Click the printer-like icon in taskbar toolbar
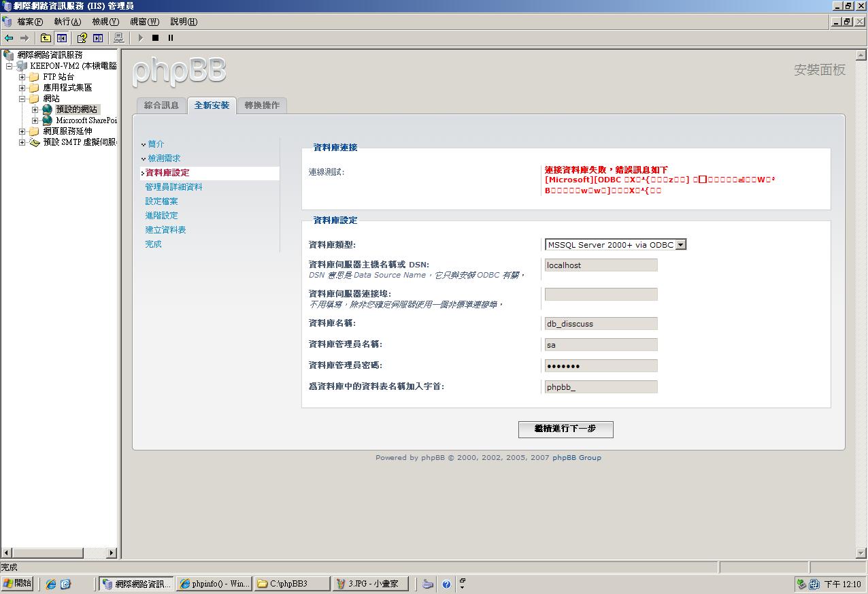Image resolution: width=868 pixels, height=594 pixels. [428, 584]
